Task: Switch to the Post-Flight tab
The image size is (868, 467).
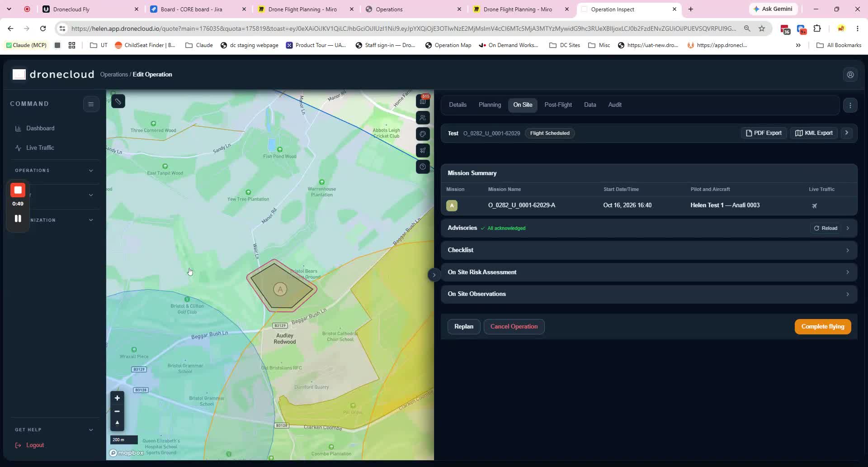Action: pos(558,105)
